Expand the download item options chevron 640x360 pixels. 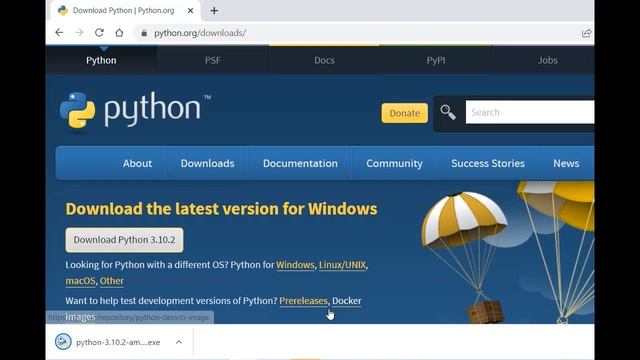point(179,342)
